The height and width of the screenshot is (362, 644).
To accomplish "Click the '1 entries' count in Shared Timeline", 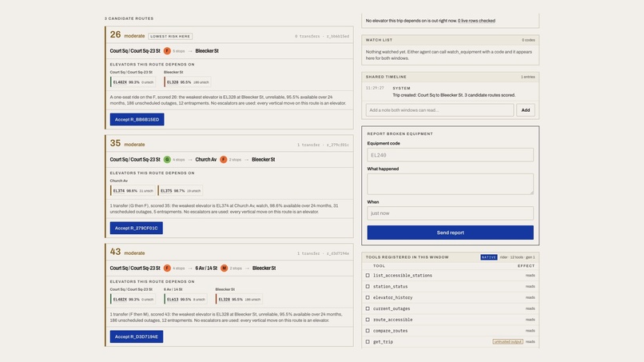I will 528,77.
